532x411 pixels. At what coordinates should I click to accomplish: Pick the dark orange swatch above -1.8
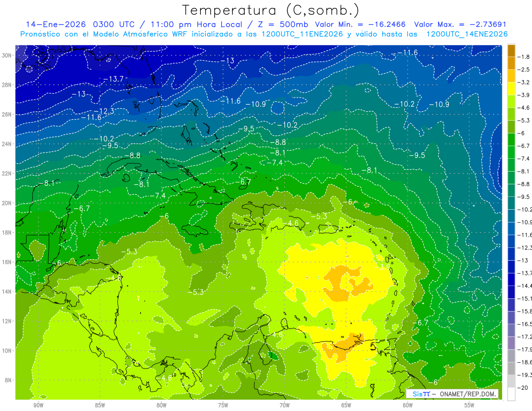[511, 51]
